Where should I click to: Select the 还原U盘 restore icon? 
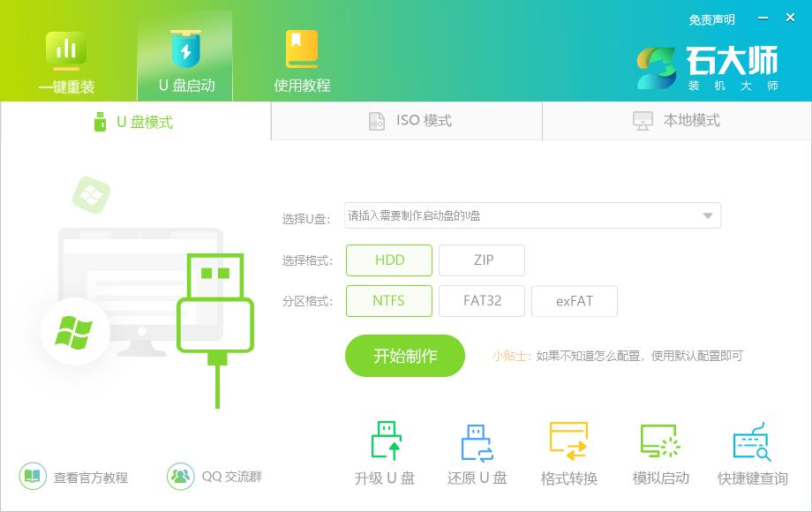click(477, 452)
